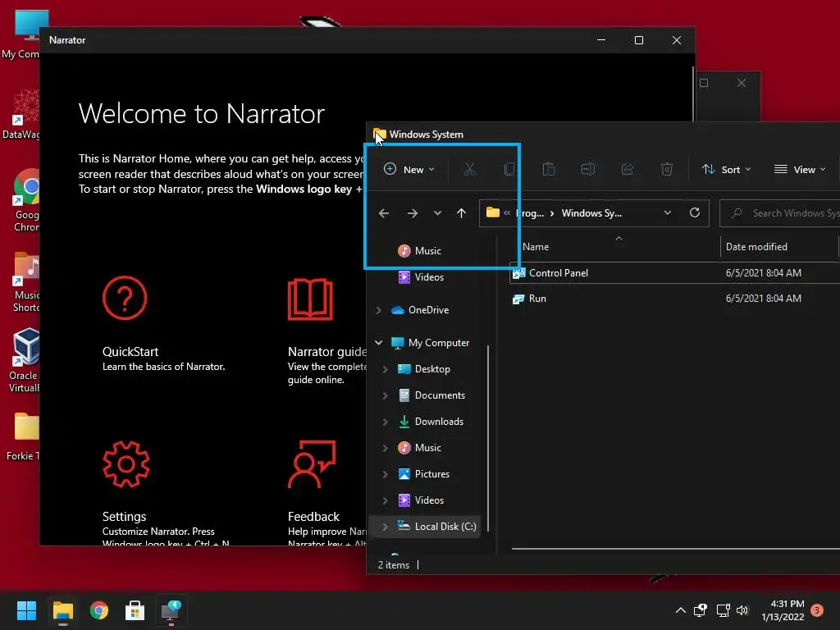Select the Control Panel file entry
This screenshot has width=840, height=630.
click(675, 273)
